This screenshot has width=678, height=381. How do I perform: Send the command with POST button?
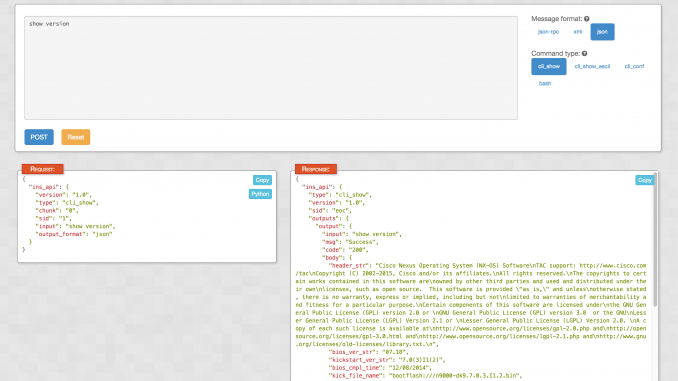pyautogui.click(x=39, y=137)
